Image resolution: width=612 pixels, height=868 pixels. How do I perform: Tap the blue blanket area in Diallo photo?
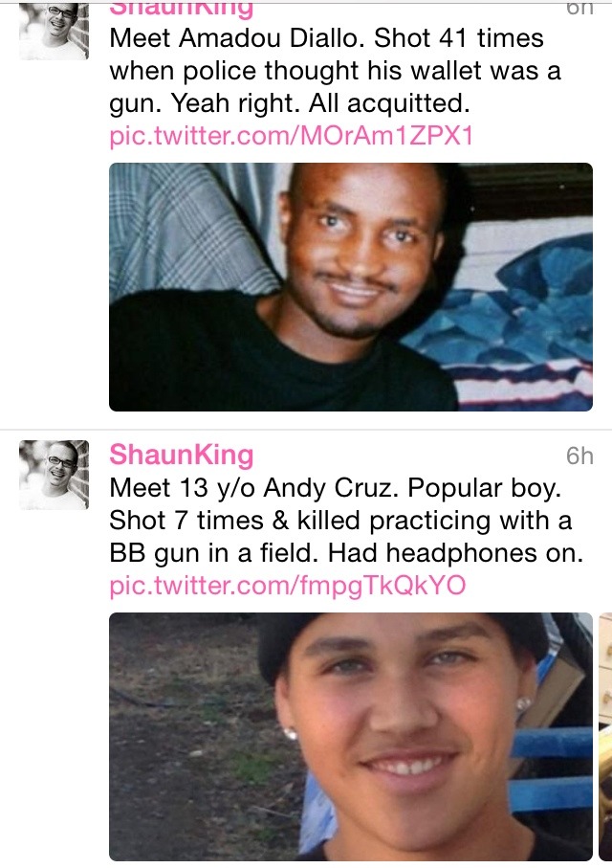pos(509,310)
